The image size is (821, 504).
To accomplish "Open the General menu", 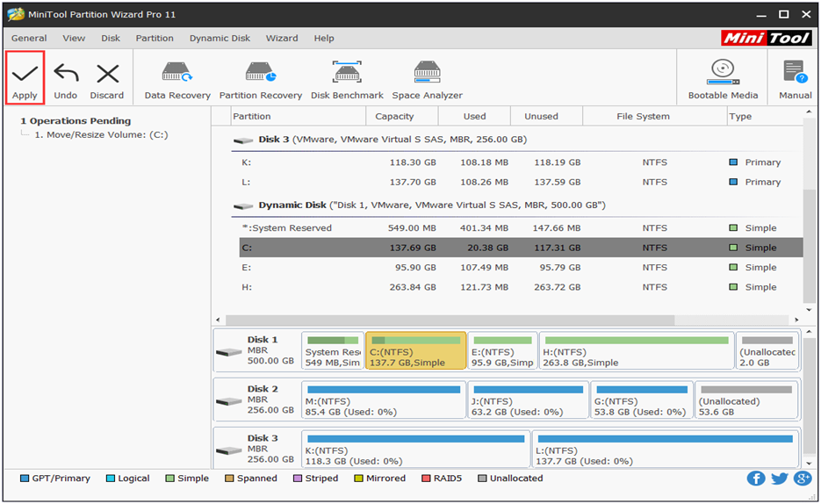I will tap(29, 39).
